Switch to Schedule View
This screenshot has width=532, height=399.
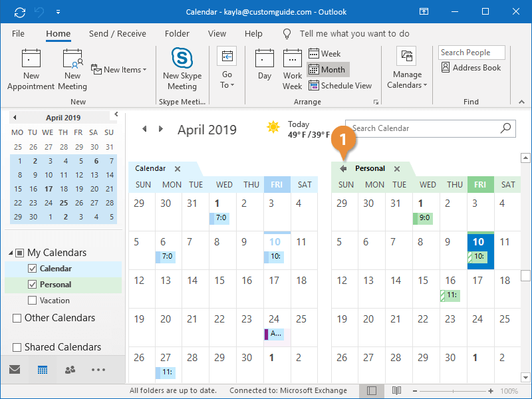[340, 86]
